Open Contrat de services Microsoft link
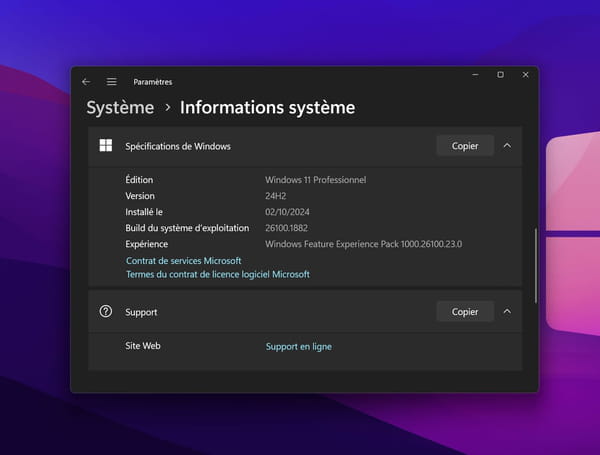The image size is (600, 455). pyautogui.click(x=184, y=261)
